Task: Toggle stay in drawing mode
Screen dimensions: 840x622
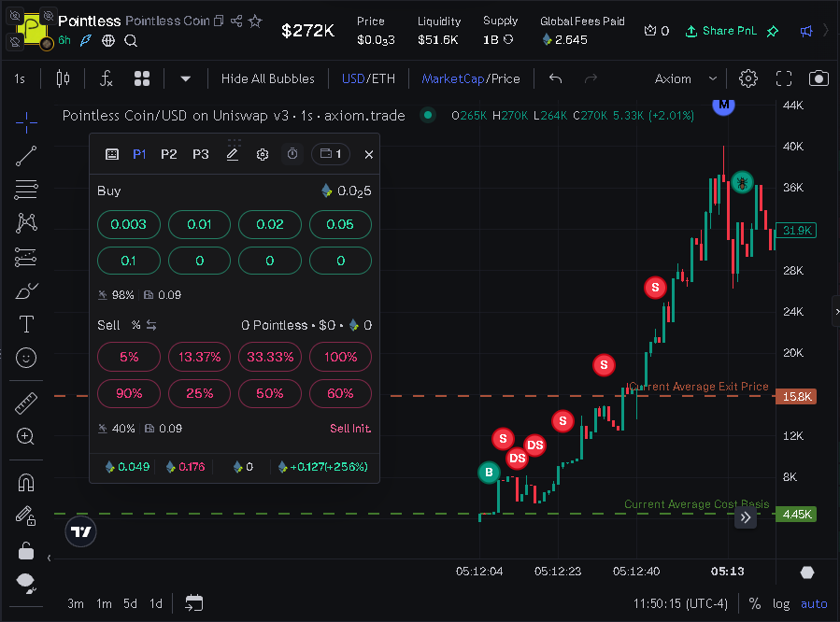Action: click(26, 516)
